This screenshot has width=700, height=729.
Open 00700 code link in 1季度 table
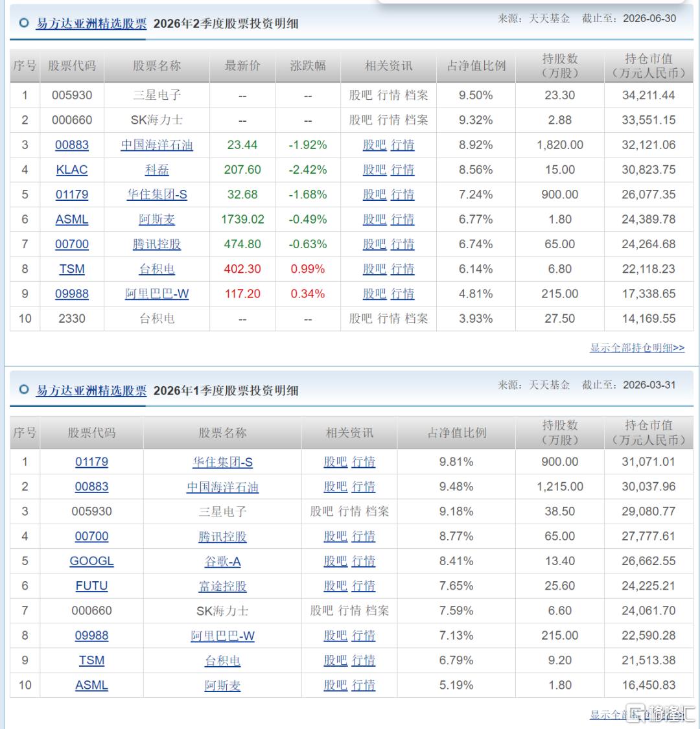click(x=91, y=536)
